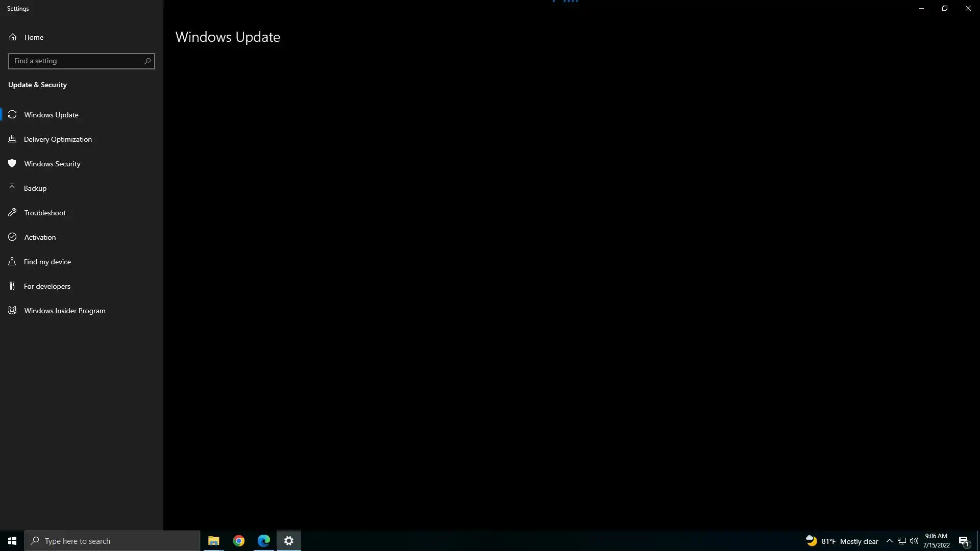Open For developers settings
This screenshot has width=980, height=551.
[47, 286]
